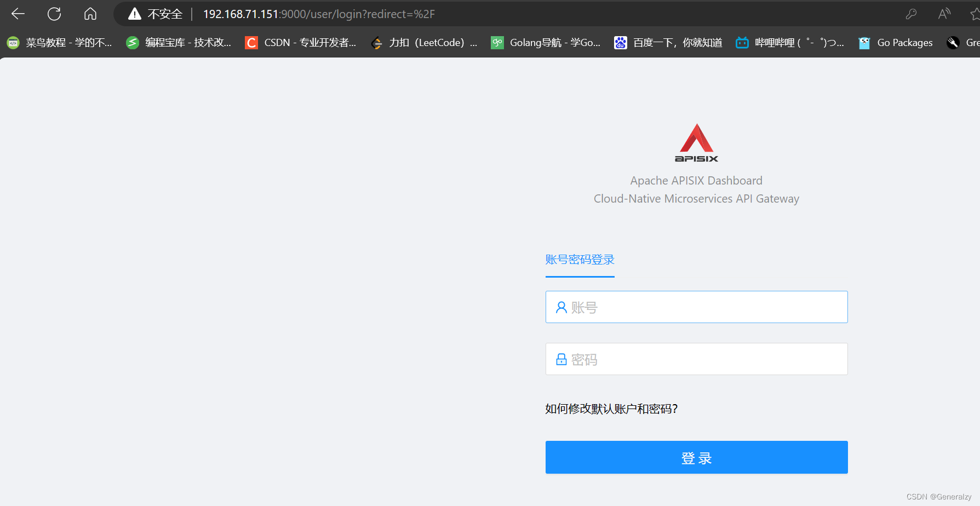980x506 pixels.
Task: Open the Go Packages bookmark
Action: [896, 43]
